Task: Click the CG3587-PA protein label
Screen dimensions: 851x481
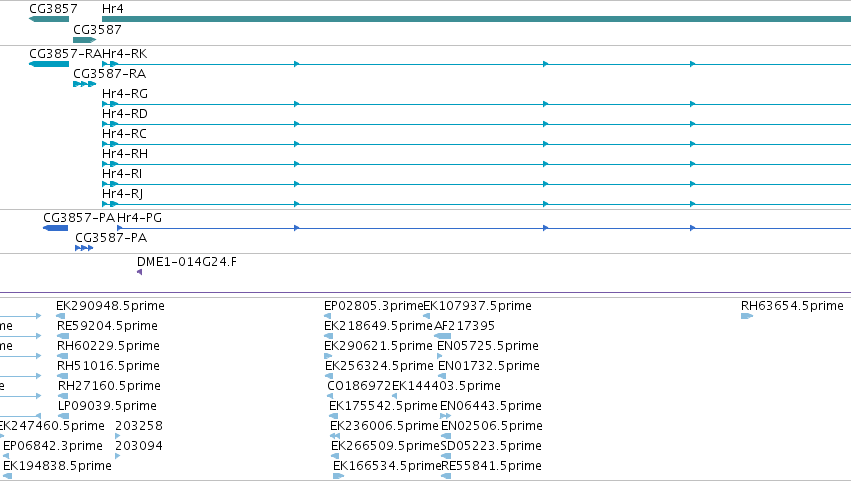Action: click(x=111, y=238)
